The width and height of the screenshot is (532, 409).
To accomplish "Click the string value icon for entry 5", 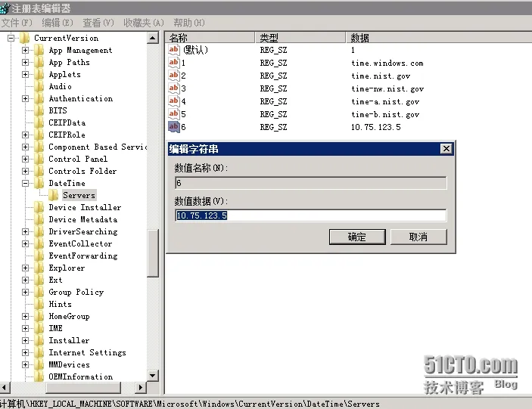I will (173, 114).
